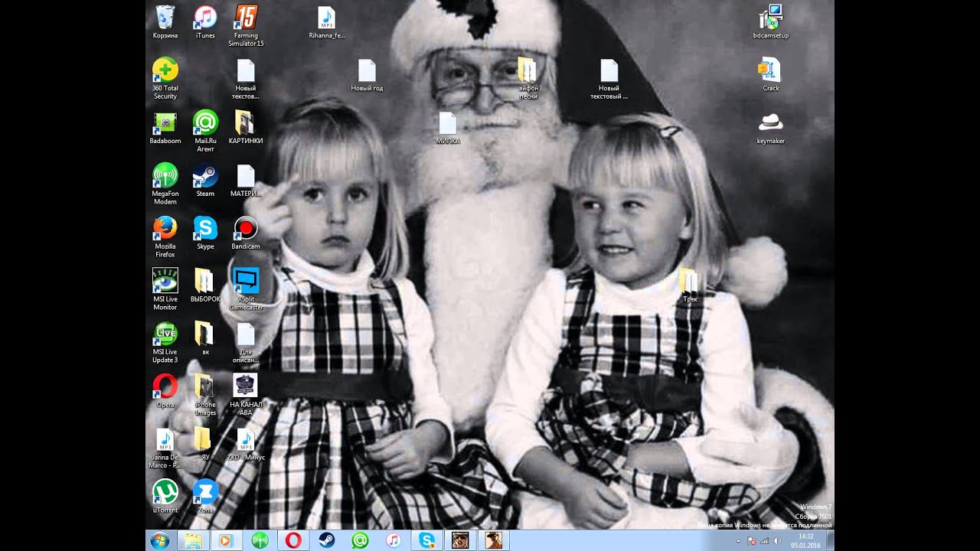Open Windows Media Player from the taskbar

(x=226, y=540)
